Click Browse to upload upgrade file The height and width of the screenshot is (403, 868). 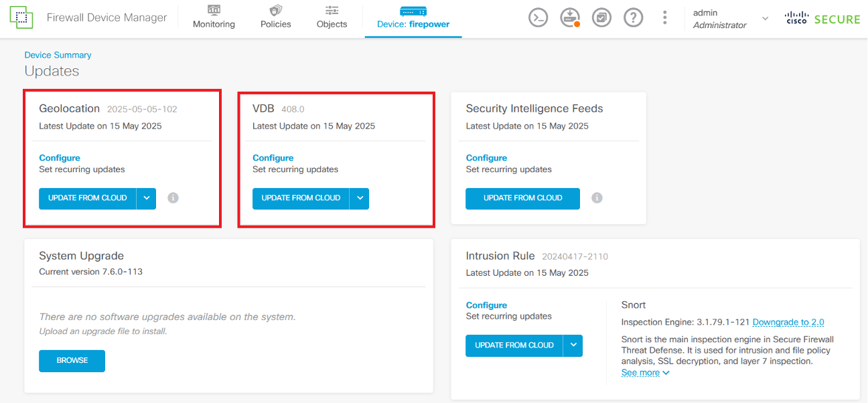[x=72, y=360]
